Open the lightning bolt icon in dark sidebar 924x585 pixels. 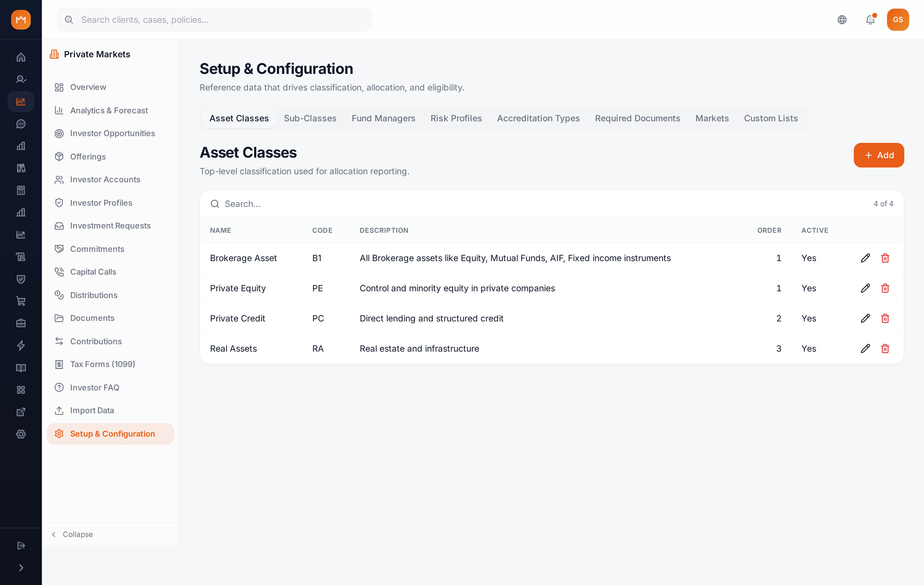(21, 346)
